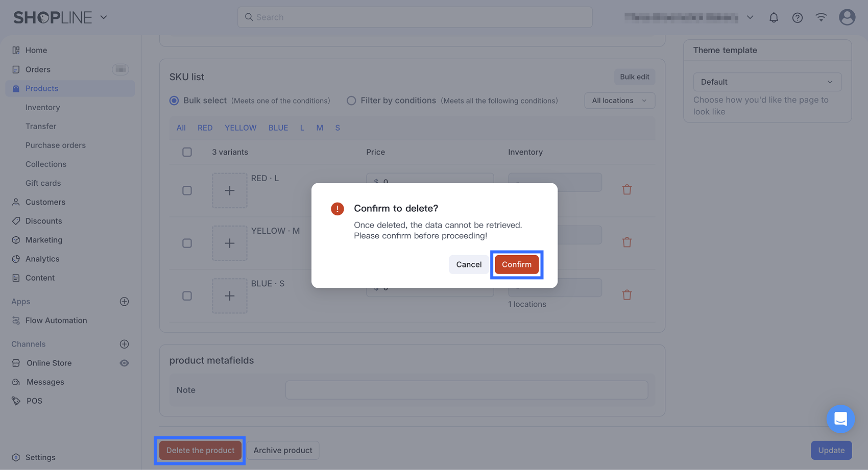Viewport: 868px width, 470px height.
Task: Tick the select-all variants checkbox
Action: (187, 152)
